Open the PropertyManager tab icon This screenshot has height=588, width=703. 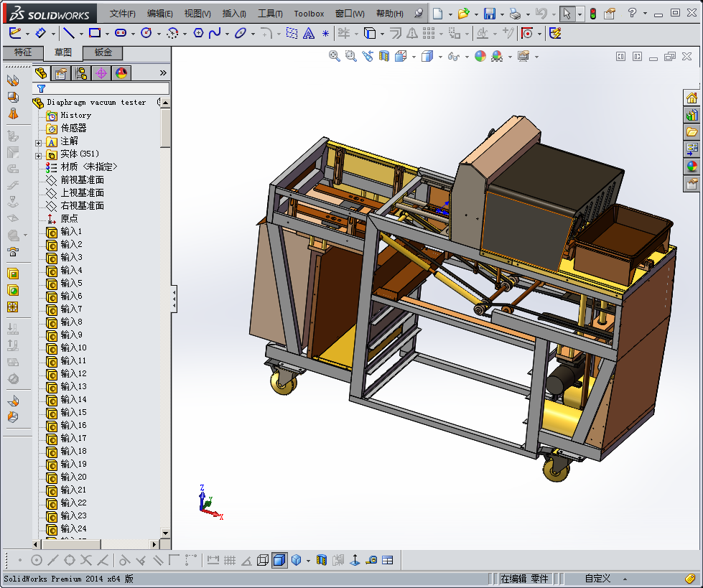(x=61, y=73)
